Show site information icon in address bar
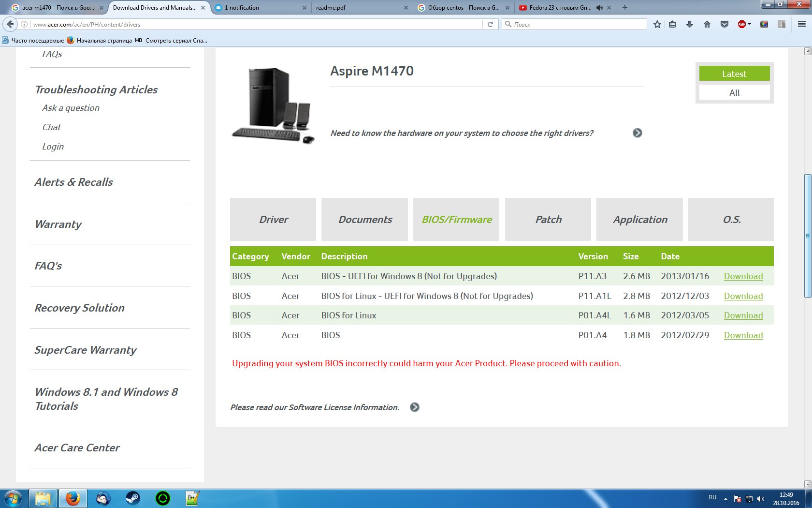812x508 pixels. tap(24, 24)
